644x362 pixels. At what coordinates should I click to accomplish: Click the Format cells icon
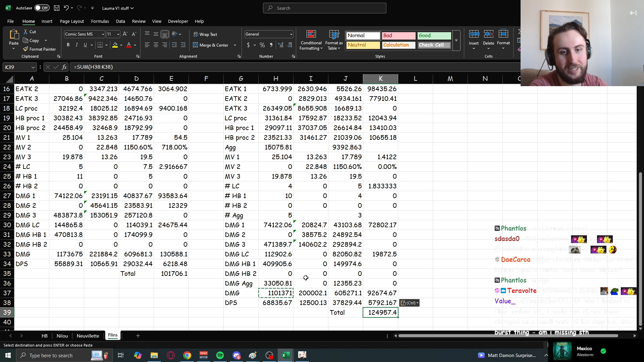point(503,34)
